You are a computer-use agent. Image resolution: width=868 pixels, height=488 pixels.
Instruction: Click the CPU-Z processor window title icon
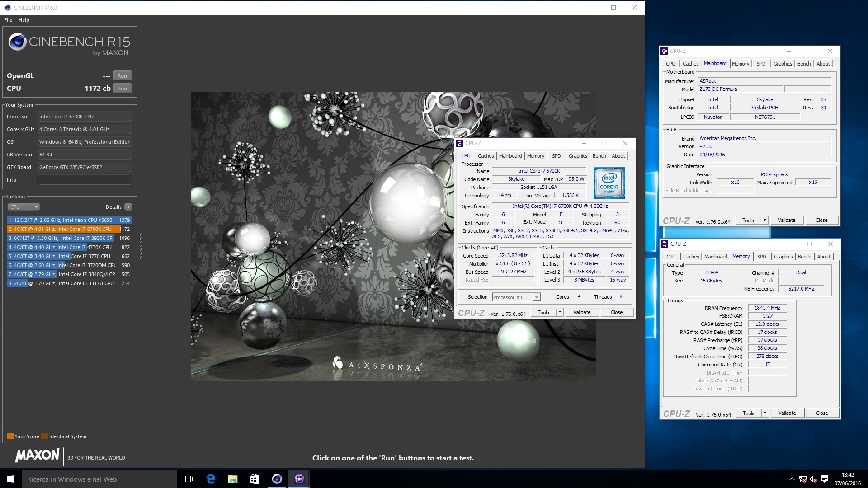click(x=459, y=143)
